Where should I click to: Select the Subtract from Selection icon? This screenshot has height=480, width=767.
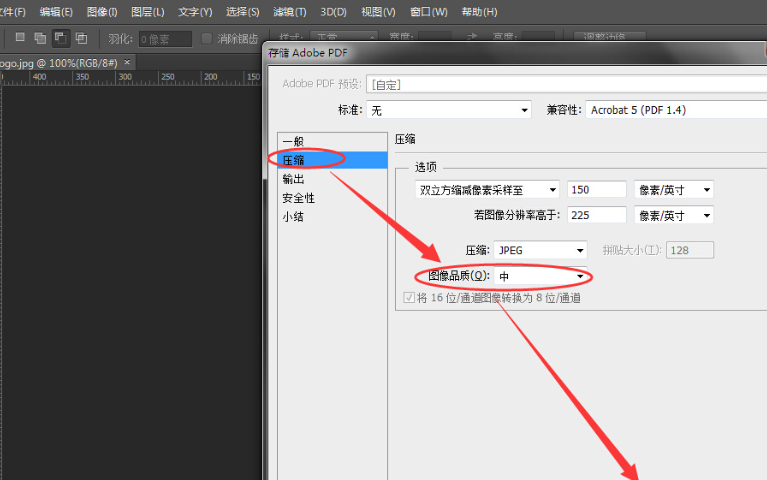click(x=61, y=38)
